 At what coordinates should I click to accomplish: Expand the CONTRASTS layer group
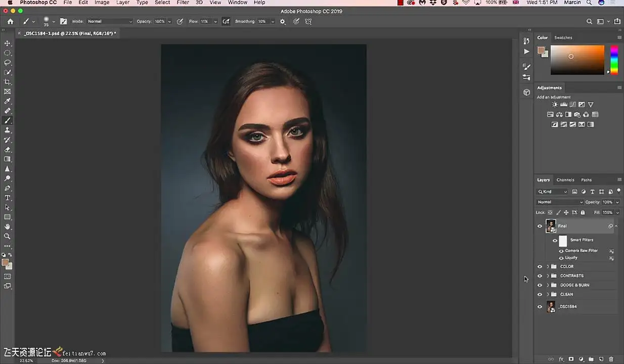548,276
